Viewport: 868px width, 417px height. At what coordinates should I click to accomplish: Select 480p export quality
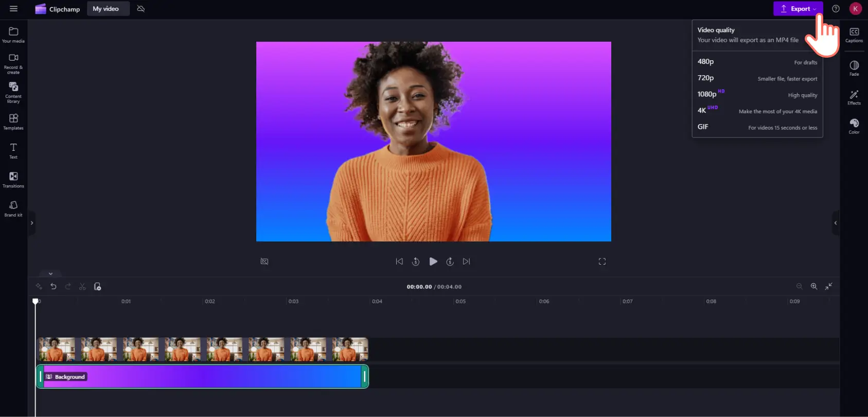(x=757, y=62)
